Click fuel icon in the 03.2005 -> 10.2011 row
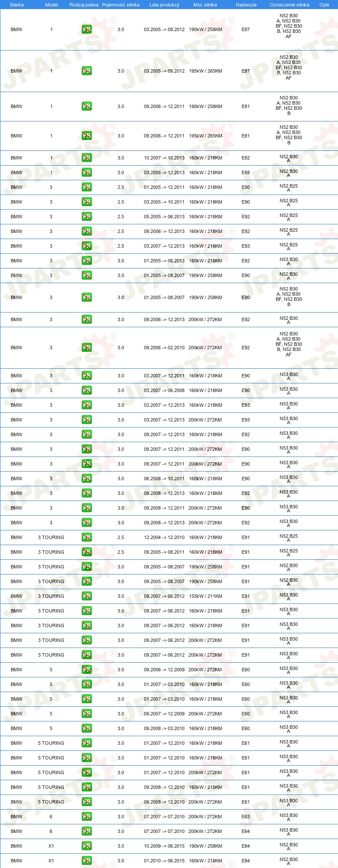 coord(86,202)
